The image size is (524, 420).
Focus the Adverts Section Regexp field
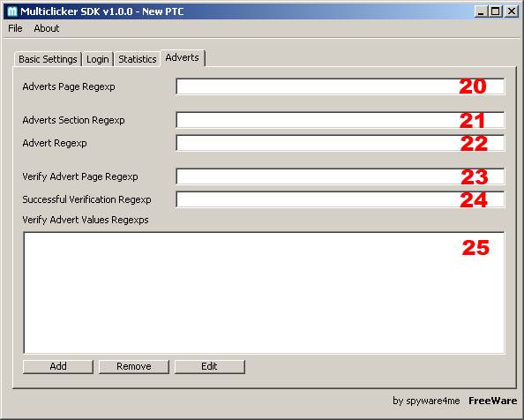coord(341,120)
